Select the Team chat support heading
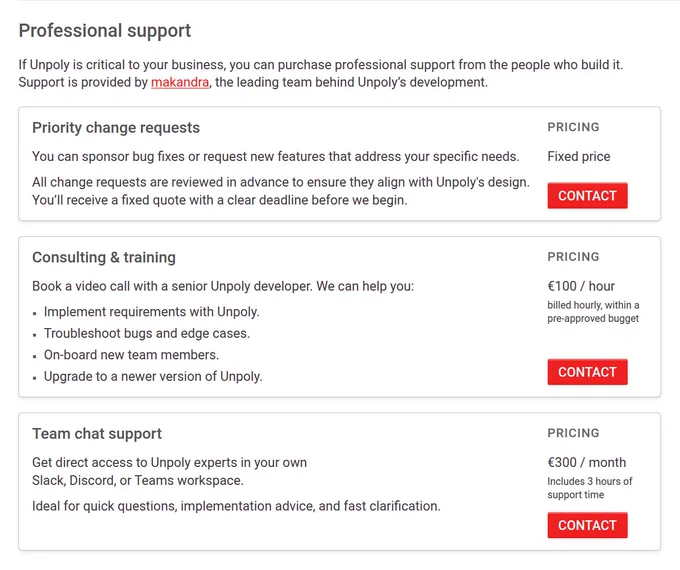Screen dimensions: 680x570 [97, 433]
